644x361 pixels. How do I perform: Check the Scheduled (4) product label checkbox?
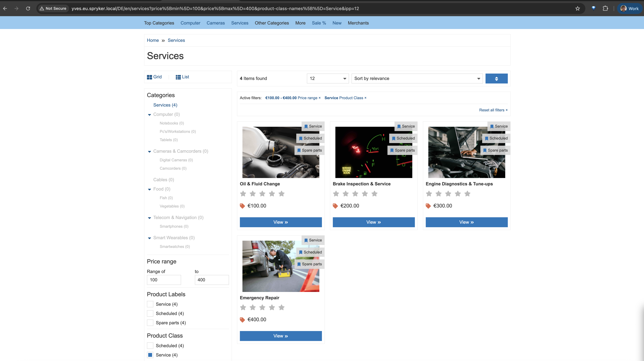150,313
